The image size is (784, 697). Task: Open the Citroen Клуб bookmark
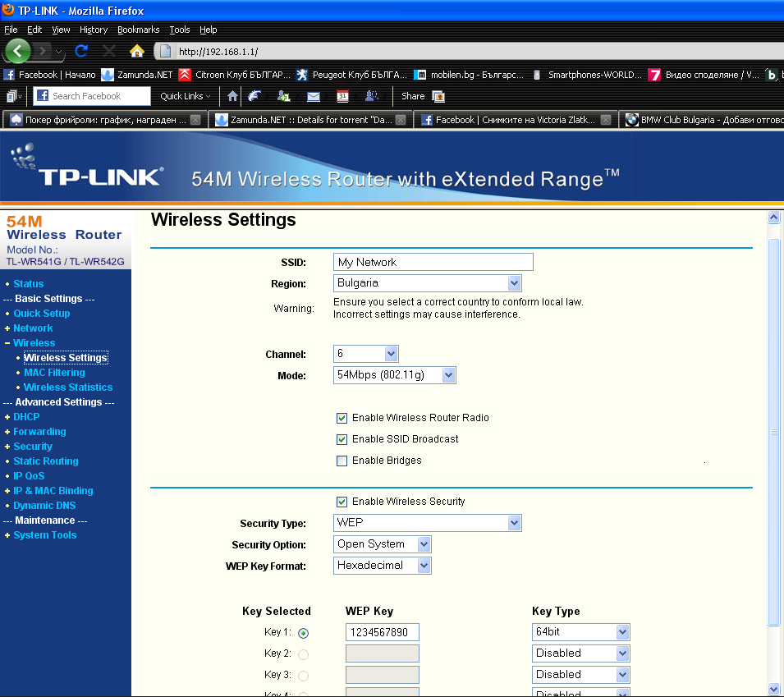[x=235, y=75]
